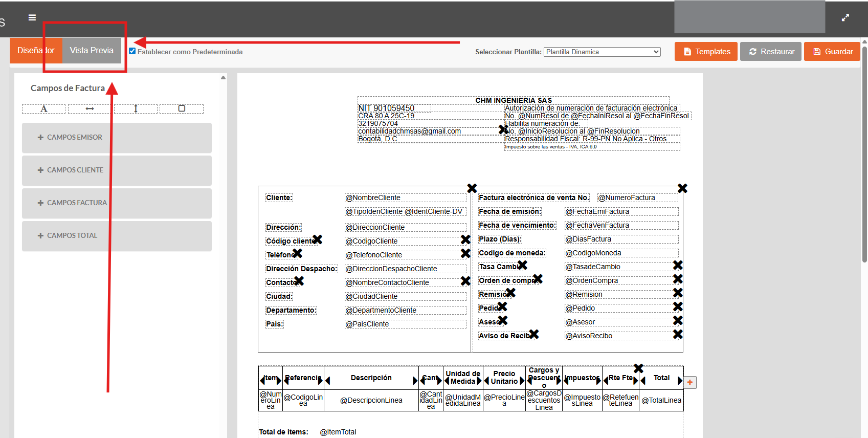
Task: Open the Seleccionar Plantilla dropdown
Action: pos(602,52)
